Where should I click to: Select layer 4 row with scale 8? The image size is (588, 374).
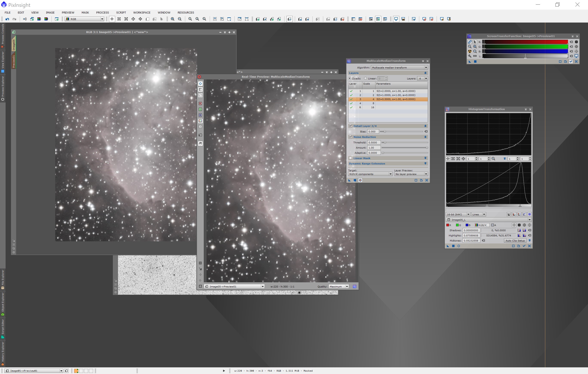(x=388, y=103)
